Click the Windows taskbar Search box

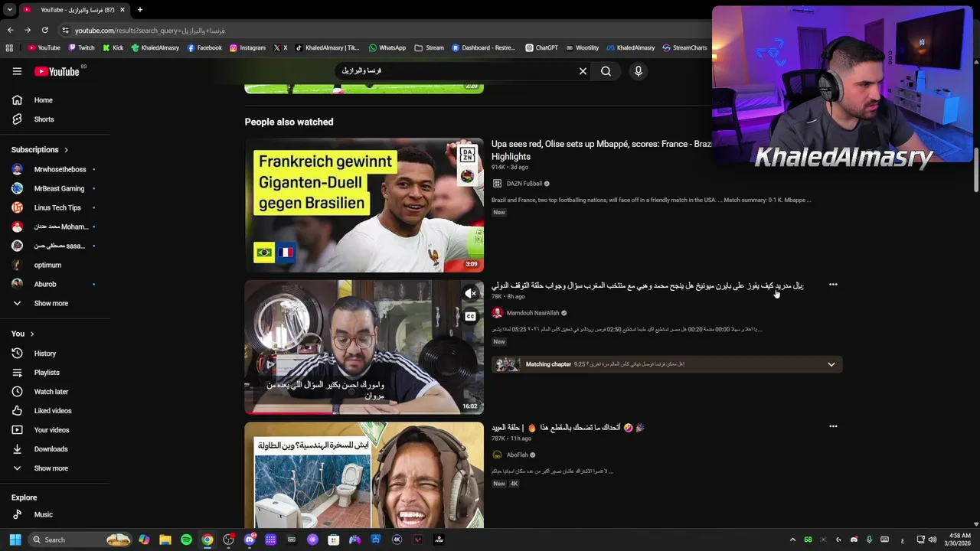click(80, 540)
